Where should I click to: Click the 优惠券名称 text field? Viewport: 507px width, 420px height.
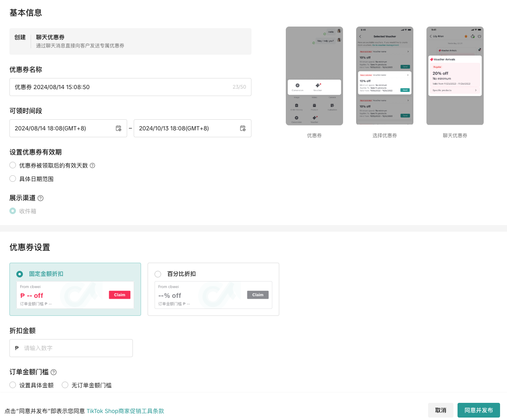pos(123,87)
